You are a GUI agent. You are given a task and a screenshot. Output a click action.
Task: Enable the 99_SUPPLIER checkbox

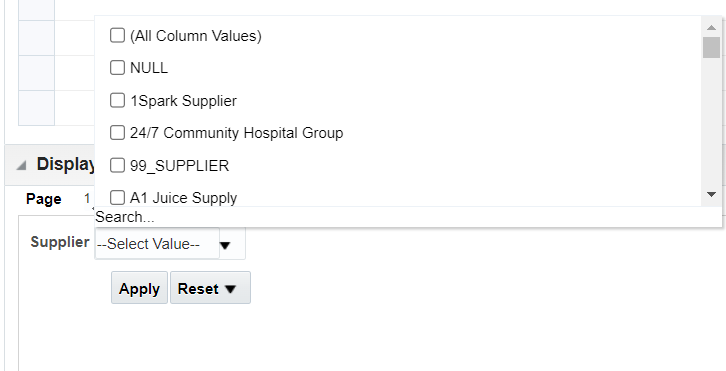click(x=117, y=165)
